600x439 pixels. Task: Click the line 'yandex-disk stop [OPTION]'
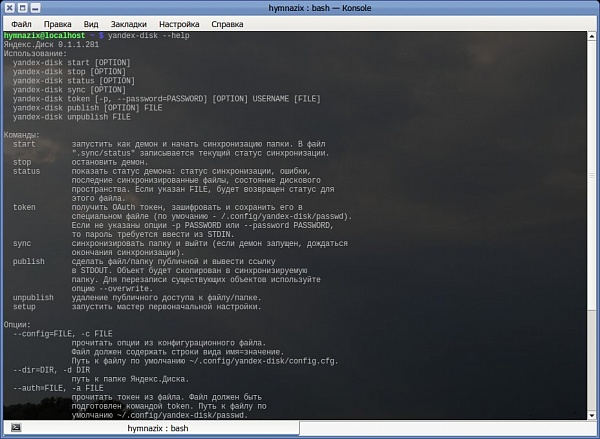coord(69,72)
